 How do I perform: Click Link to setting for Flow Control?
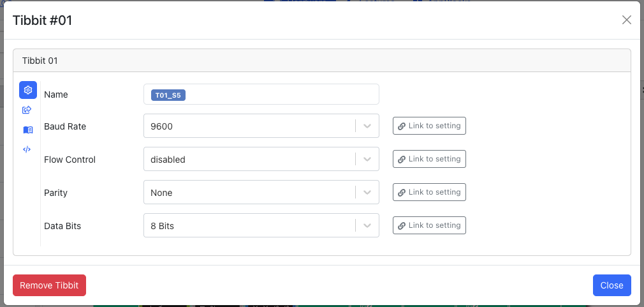tap(429, 159)
